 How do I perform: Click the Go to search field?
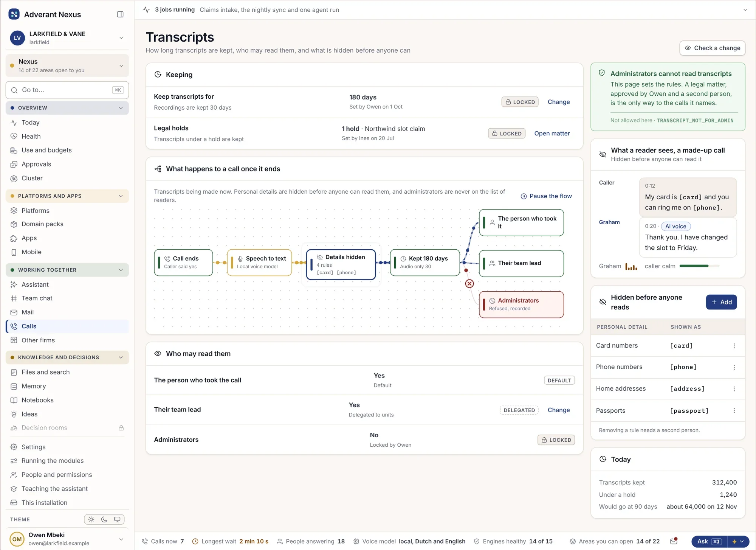click(67, 90)
